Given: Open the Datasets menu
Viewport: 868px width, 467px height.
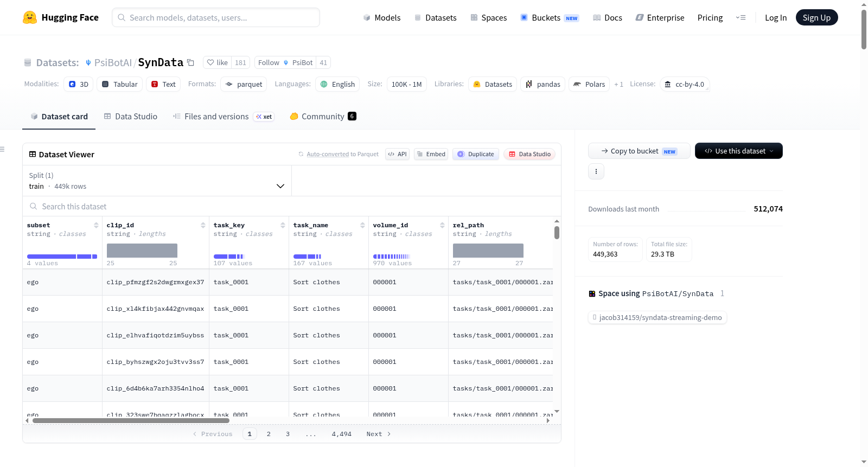Looking at the screenshot, I should 435,18.
